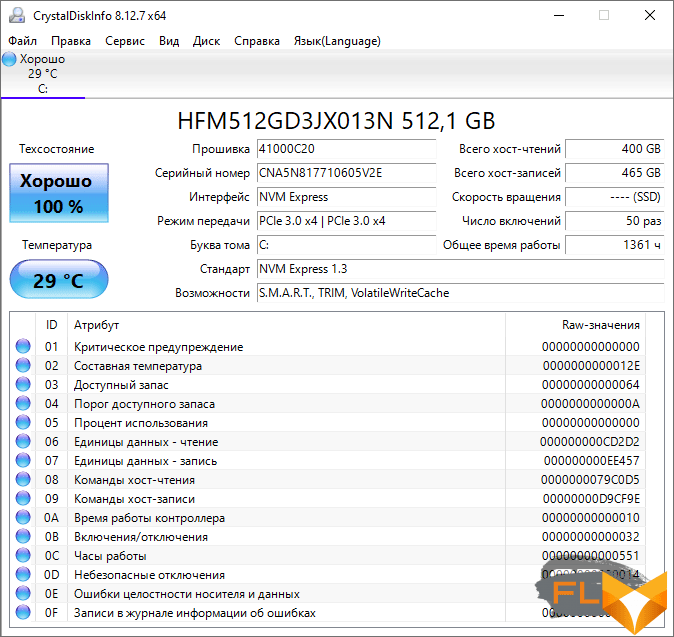Click the Хорошо 100 % health status button

(x=59, y=193)
